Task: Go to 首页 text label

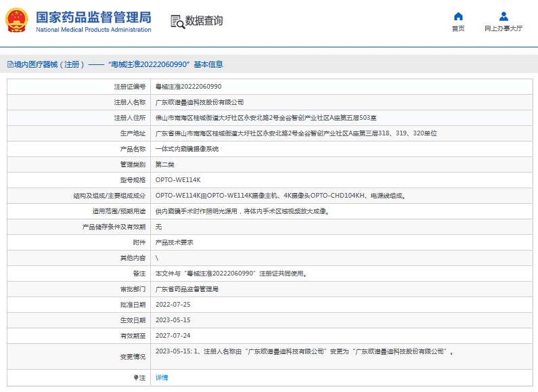Action: pyautogui.click(x=458, y=29)
